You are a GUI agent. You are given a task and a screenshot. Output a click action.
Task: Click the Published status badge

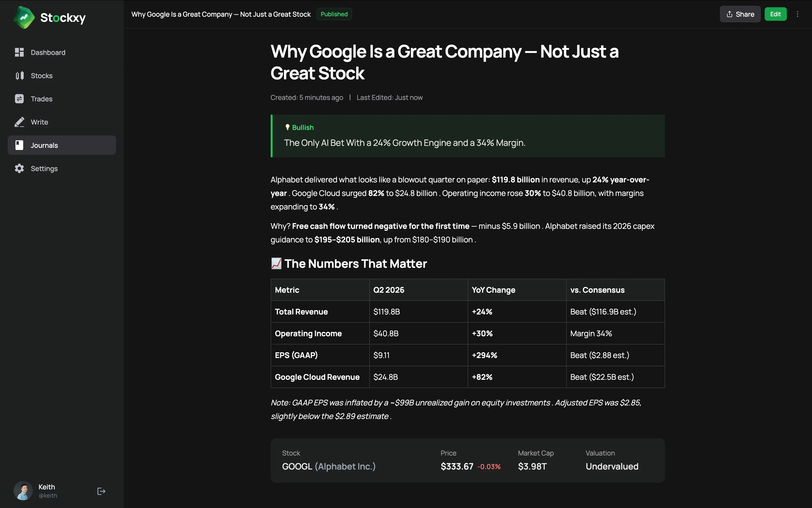(x=334, y=14)
